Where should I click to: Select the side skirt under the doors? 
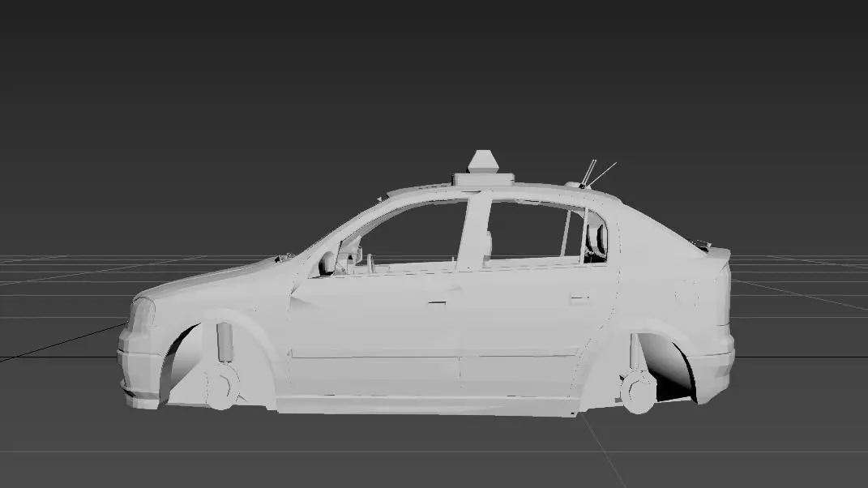(426, 405)
